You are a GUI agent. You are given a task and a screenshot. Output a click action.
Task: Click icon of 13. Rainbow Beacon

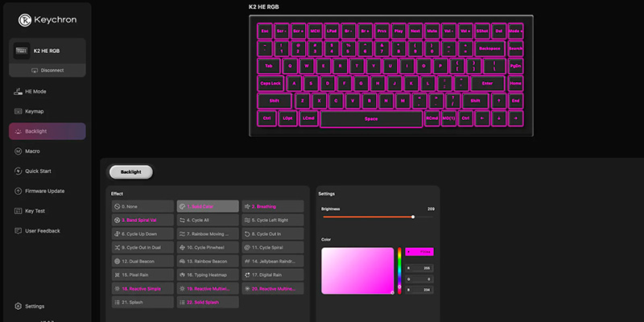tap(182, 261)
